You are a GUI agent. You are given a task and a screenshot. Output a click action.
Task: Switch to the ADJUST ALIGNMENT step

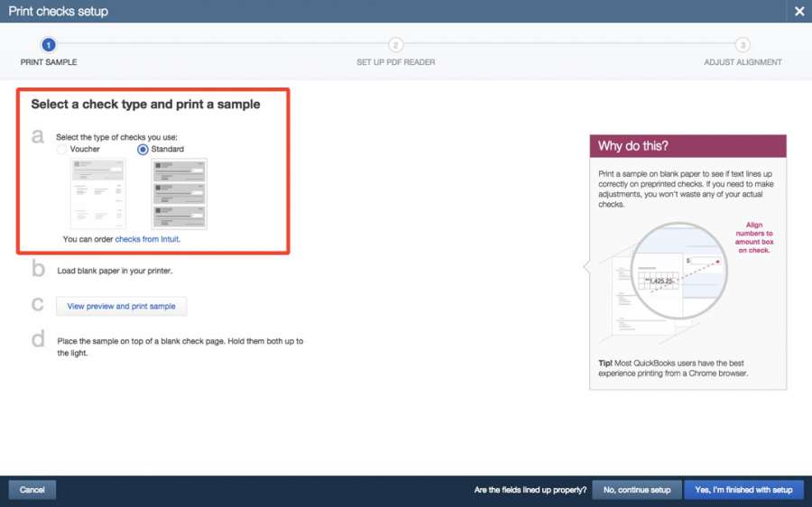pos(743,62)
